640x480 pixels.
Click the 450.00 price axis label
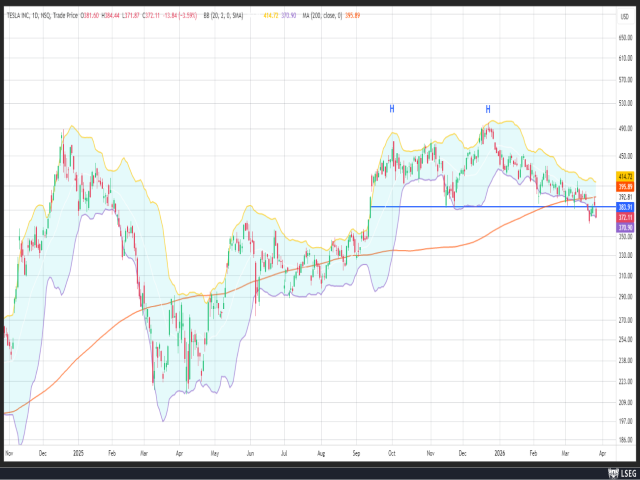626,156
